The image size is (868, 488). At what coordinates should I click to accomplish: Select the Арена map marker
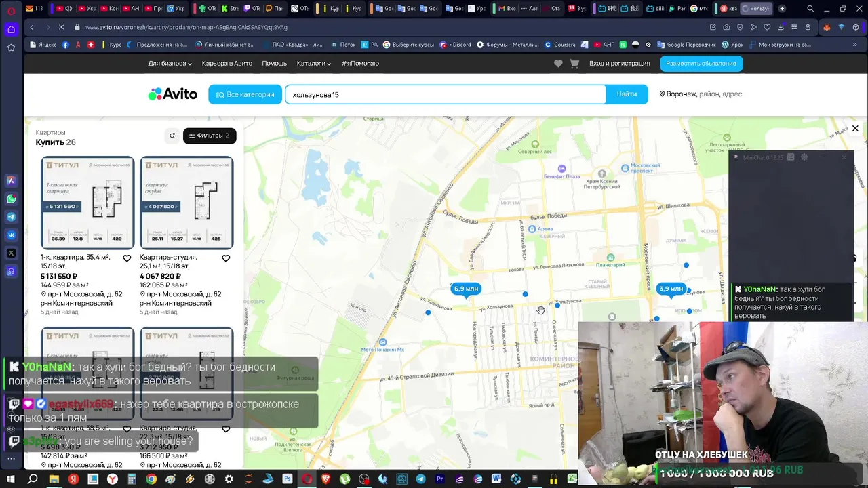pos(532,229)
